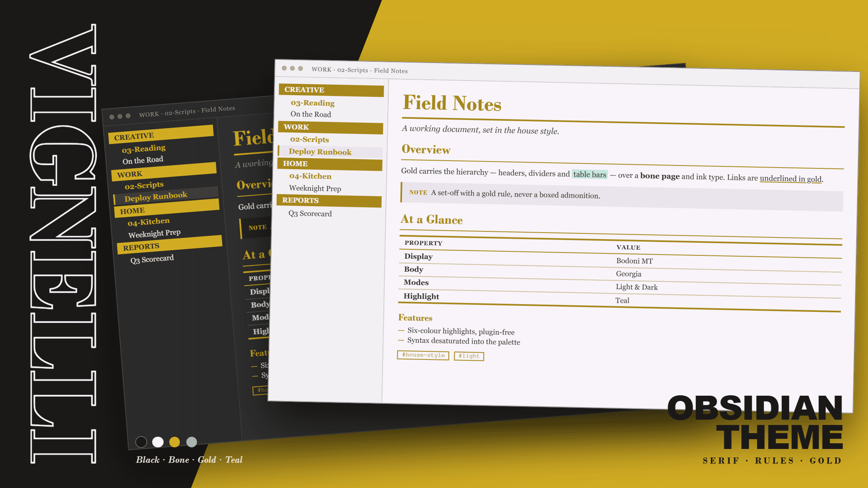The width and height of the screenshot is (868, 488).
Task: Click the Display row label in the table
Action: (418, 256)
